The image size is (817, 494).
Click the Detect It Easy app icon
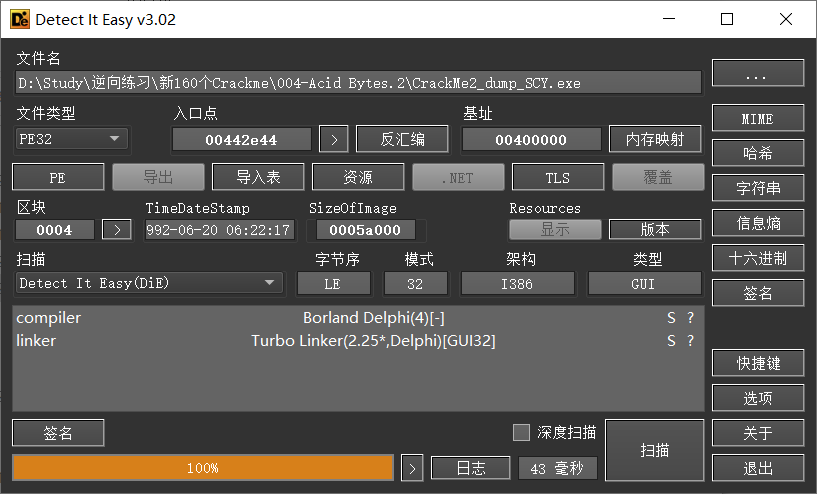(20, 19)
